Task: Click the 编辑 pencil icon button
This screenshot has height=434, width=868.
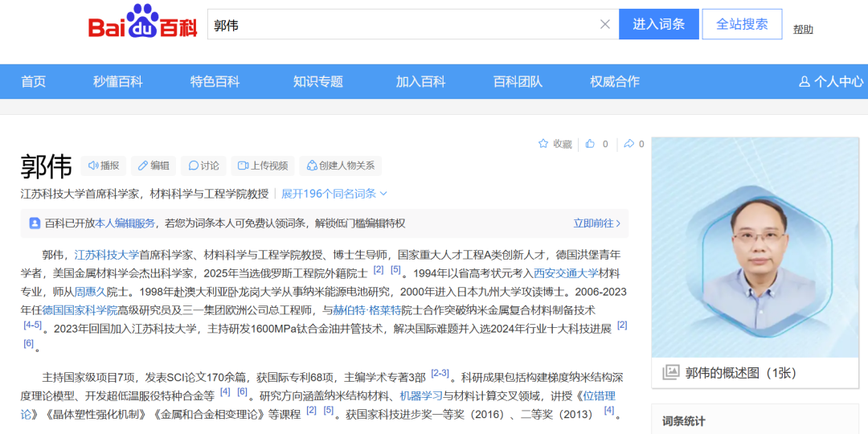Action: click(143, 166)
